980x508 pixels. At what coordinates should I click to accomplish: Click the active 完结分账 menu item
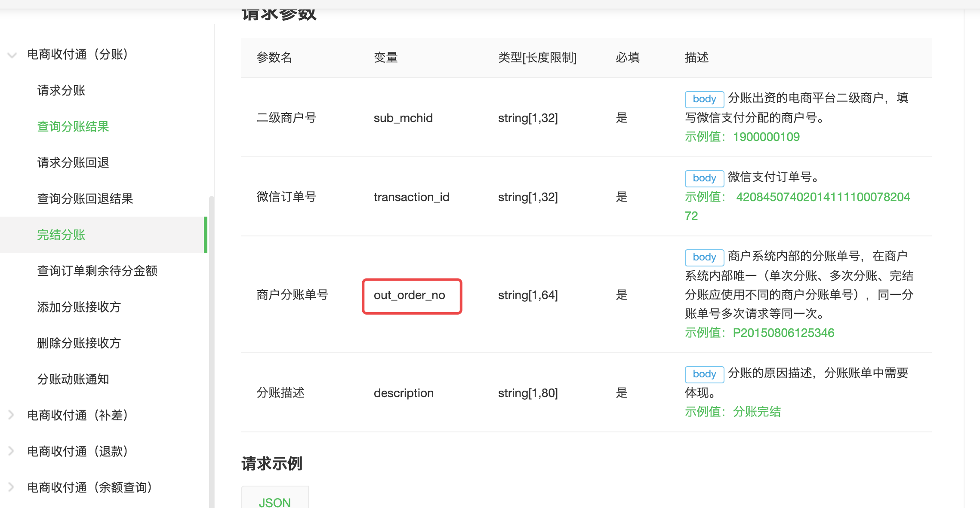61,235
